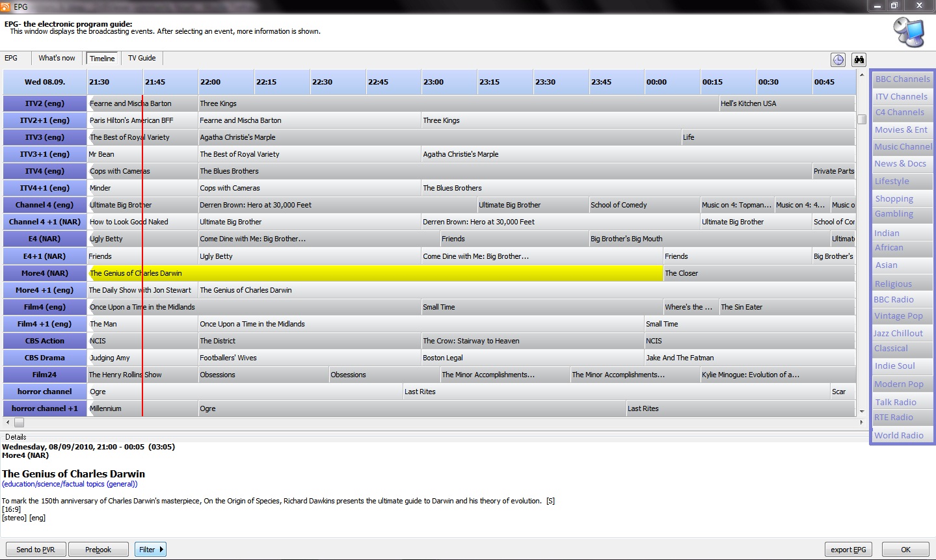Image resolution: width=936 pixels, height=560 pixels.
Task: Switch to the What's now tab
Action: tap(57, 58)
